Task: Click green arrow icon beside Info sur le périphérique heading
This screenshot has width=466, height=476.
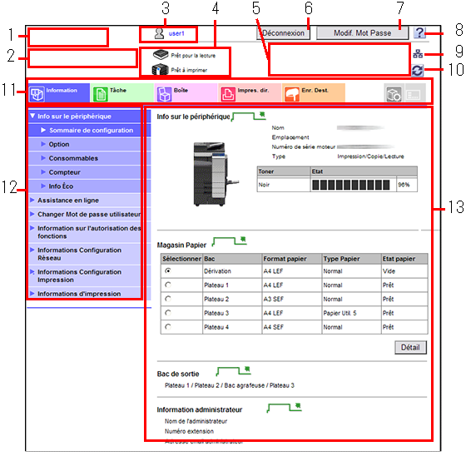Action: tap(248, 117)
